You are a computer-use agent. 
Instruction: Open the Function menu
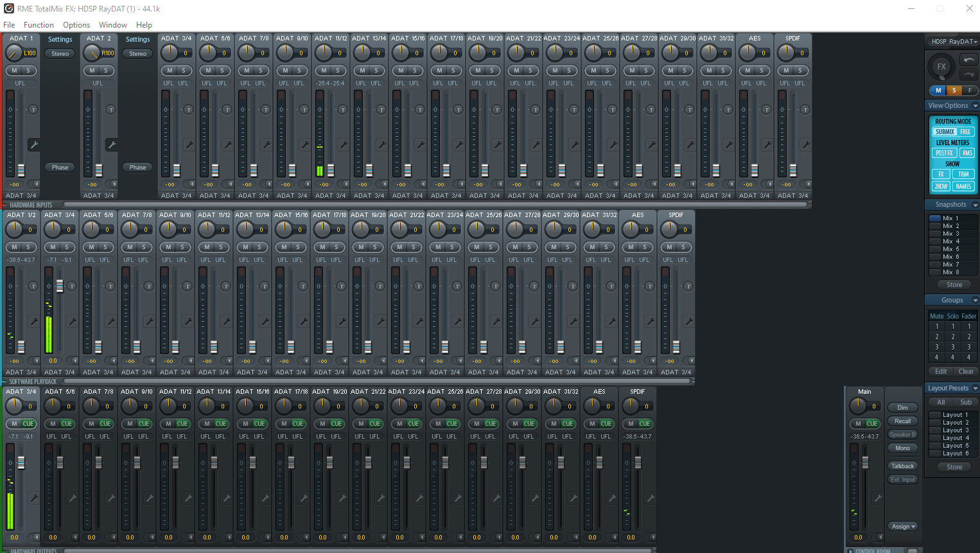point(39,25)
